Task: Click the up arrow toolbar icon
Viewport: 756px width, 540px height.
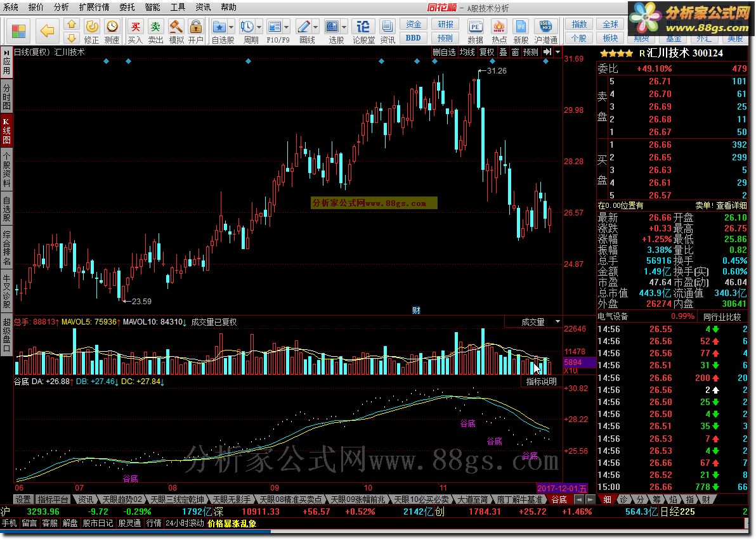Action: point(72,24)
